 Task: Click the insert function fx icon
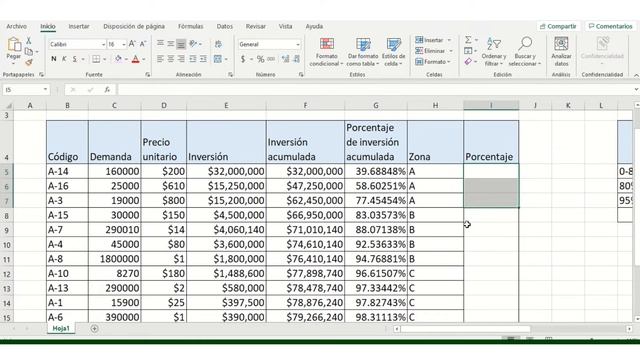tap(107, 89)
